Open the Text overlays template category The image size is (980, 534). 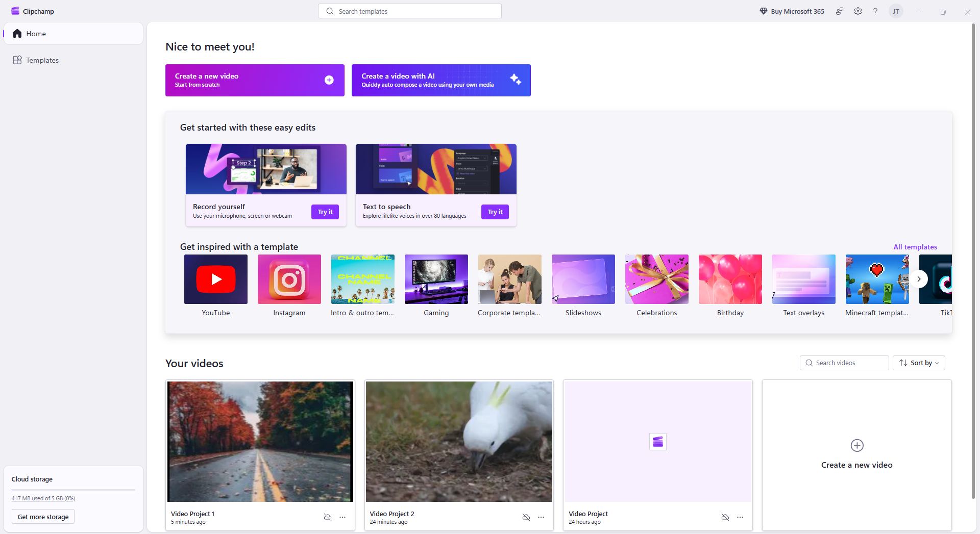pyautogui.click(x=804, y=286)
